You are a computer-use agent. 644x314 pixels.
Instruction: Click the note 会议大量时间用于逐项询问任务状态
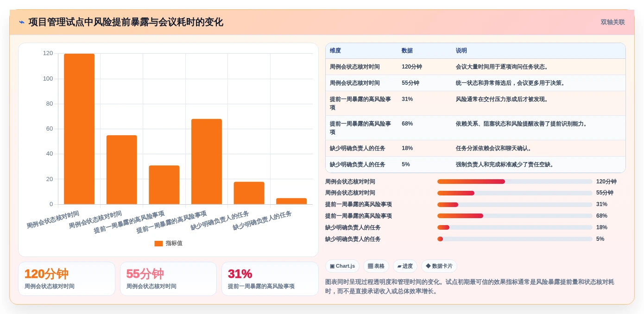click(502, 67)
